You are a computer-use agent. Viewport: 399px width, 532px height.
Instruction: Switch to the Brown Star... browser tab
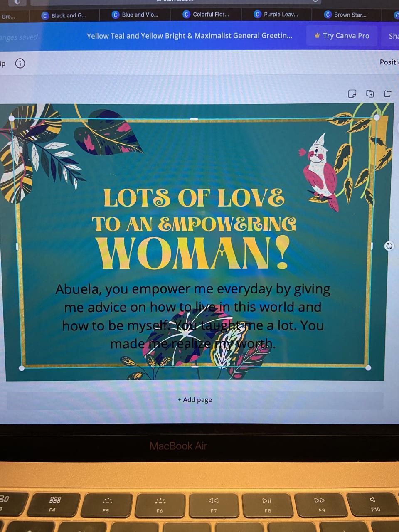(x=346, y=15)
